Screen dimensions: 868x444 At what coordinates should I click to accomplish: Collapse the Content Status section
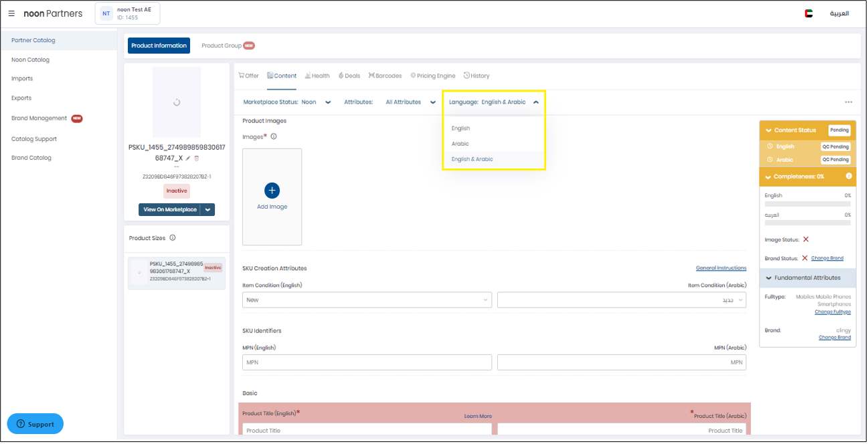tap(768, 130)
